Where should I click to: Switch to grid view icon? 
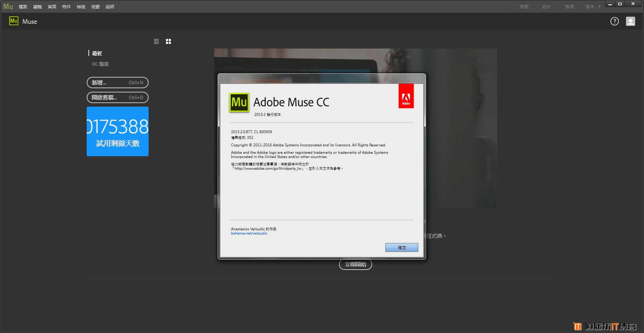(x=168, y=41)
